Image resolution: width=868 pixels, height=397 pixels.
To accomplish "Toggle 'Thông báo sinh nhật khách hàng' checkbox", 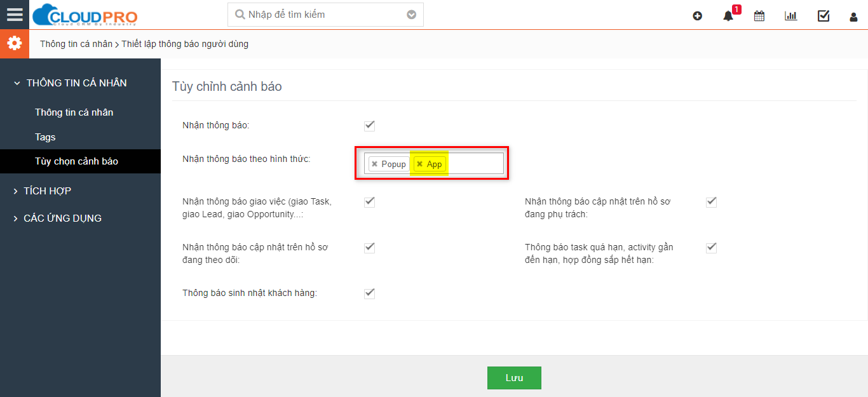I will coord(370,293).
